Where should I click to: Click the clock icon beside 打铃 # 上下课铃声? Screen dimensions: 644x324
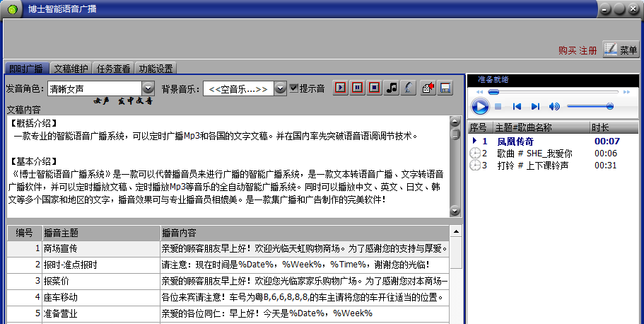(475, 166)
